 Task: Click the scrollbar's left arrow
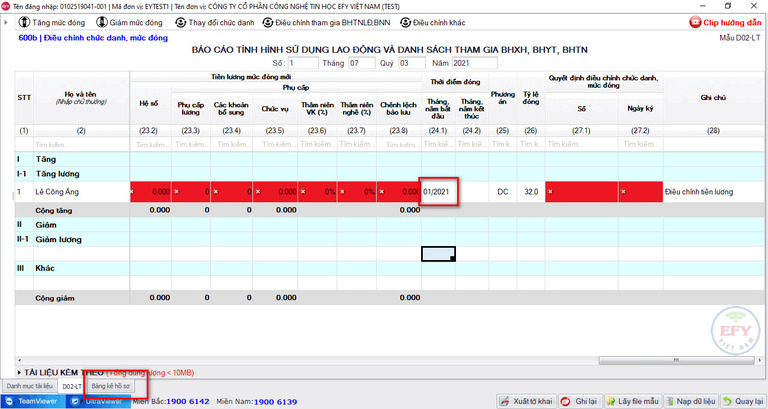click(19, 361)
